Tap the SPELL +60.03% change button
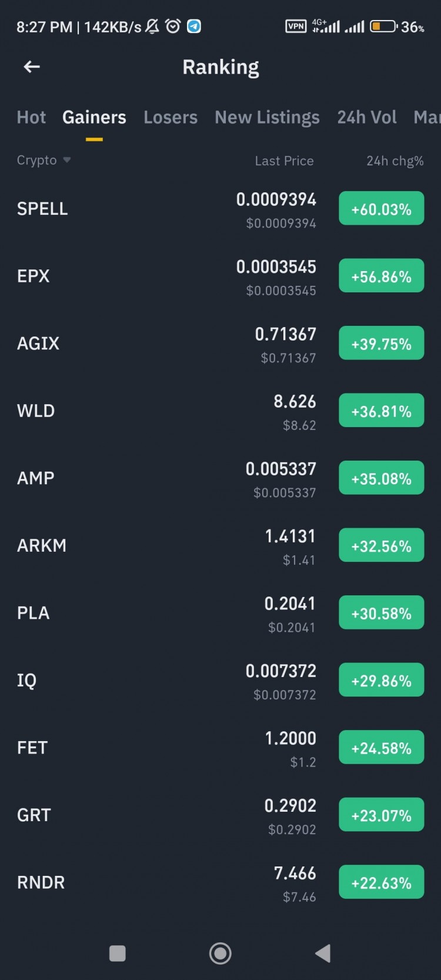441x980 pixels. (381, 209)
